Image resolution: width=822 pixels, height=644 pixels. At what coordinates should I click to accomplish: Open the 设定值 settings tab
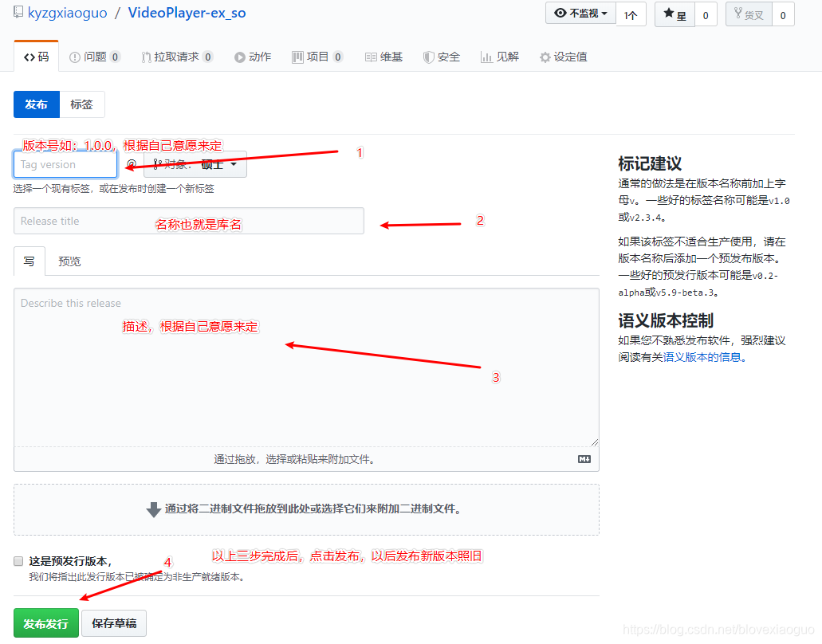(x=564, y=57)
